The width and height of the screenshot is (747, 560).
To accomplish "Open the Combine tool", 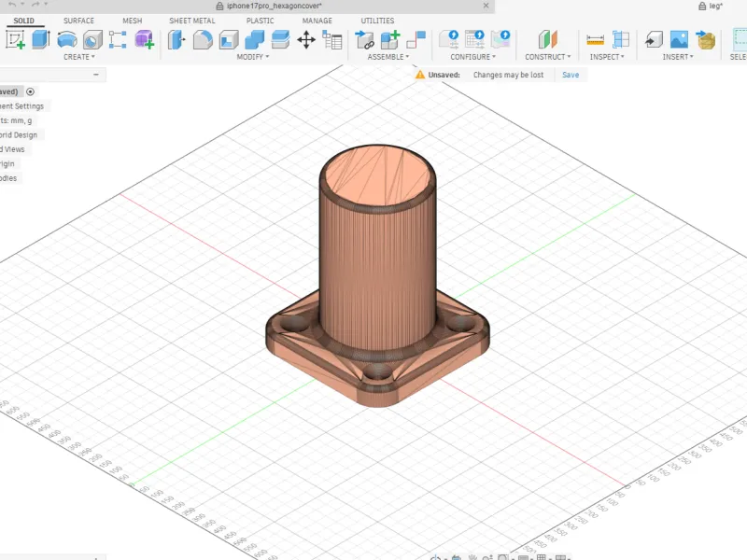I will pyautogui.click(x=254, y=39).
